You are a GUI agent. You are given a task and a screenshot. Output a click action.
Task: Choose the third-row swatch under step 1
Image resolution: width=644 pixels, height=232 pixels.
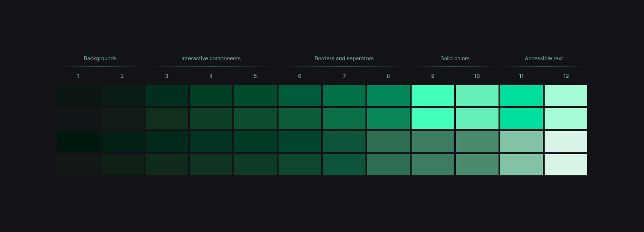point(78,142)
